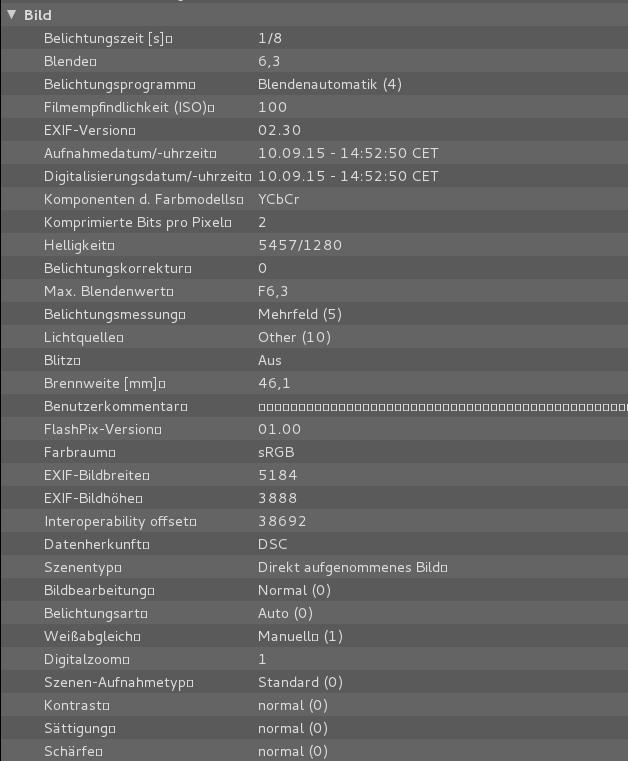The image size is (628, 761).
Task: Click the Schärfe row label
Action: tap(73, 751)
